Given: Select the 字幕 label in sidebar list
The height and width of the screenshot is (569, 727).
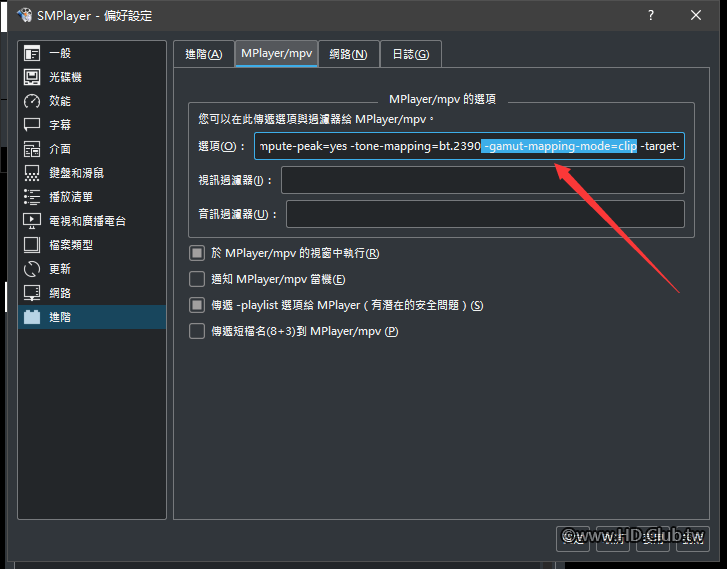Looking at the screenshot, I should coord(60,125).
